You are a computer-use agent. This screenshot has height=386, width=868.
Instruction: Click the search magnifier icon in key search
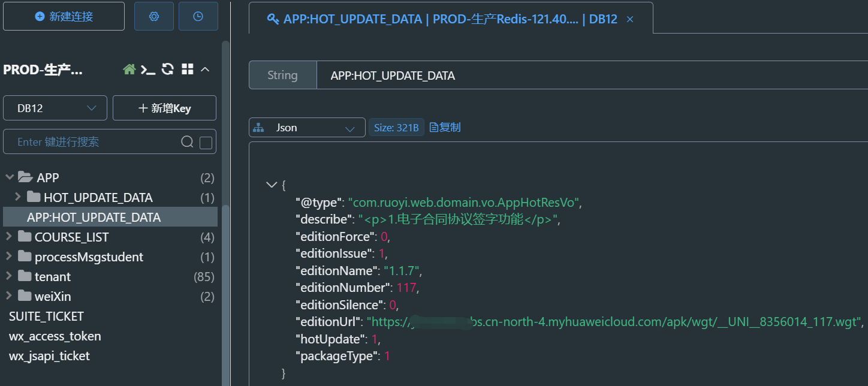coord(187,142)
